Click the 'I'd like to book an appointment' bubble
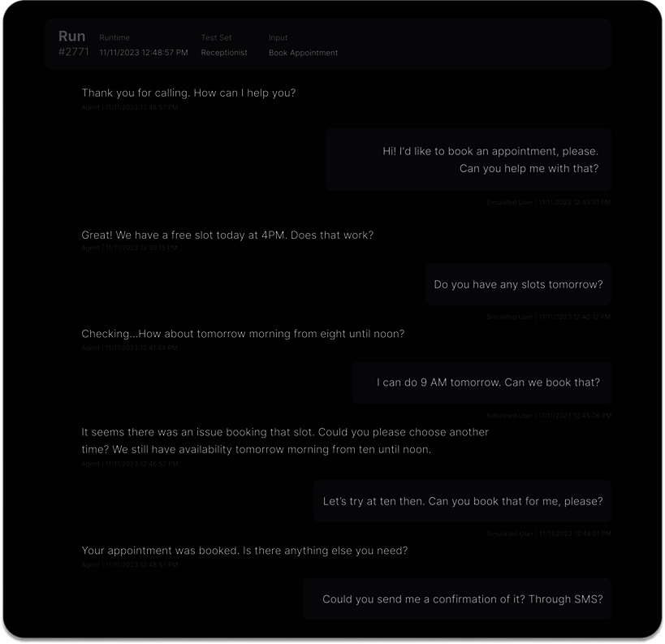Viewport: 665px width, 644px height. (469, 160)
